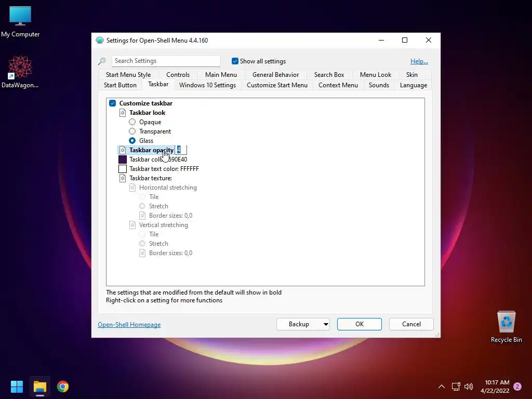Viewport: 532px width, 399px height.
Task: Select the Opaque taskbar look
Action: click(x=132, y=122)
